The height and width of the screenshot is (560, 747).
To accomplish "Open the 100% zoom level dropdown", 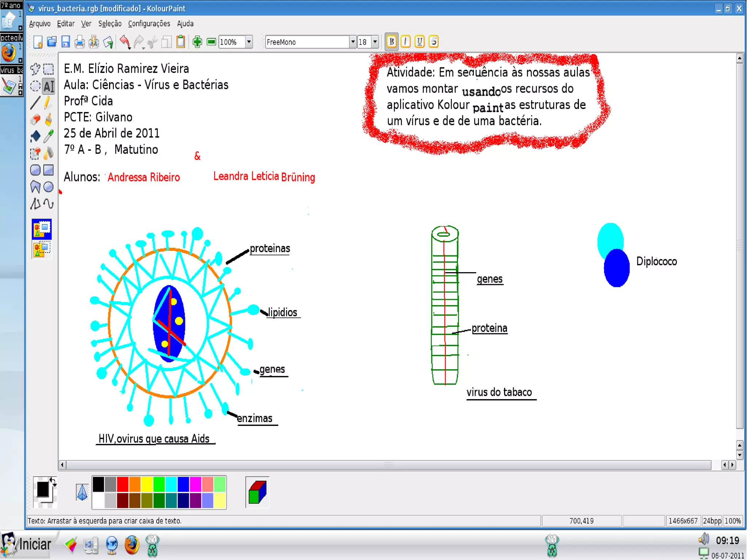I will 249,42.
